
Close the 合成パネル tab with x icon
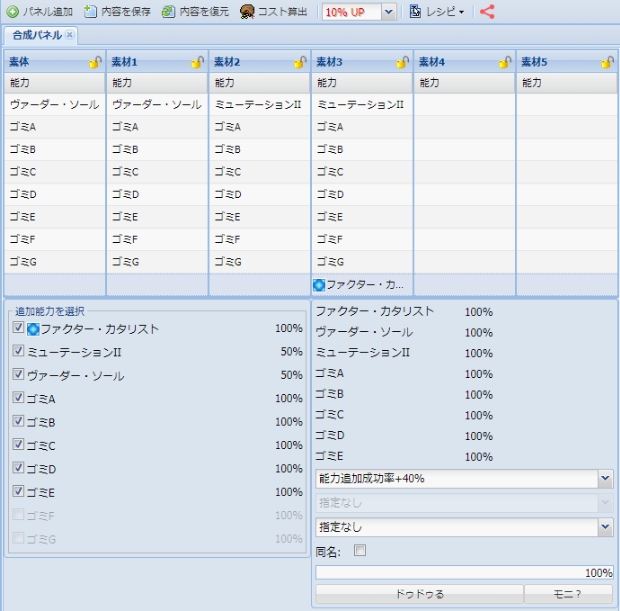pos(70,35)
